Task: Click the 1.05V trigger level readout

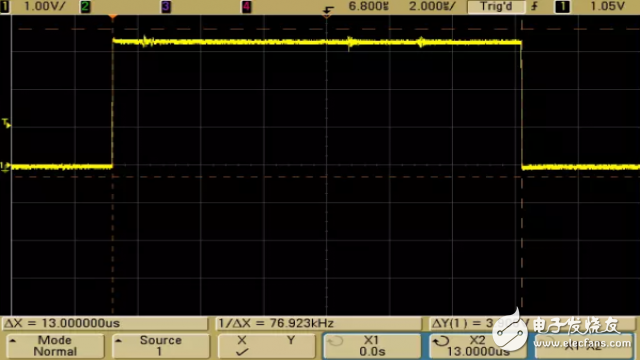Action: 607,6
